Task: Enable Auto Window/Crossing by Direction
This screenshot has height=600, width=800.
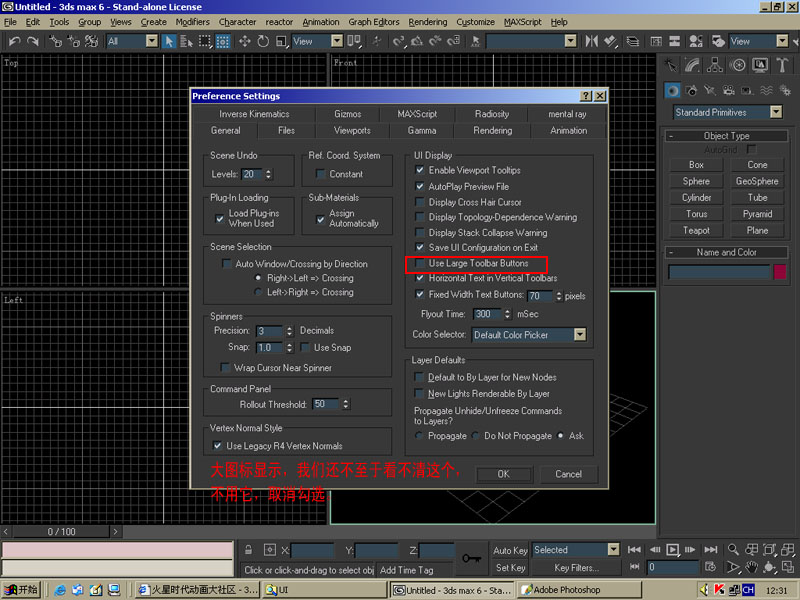Action: click(x=226, y=264)
